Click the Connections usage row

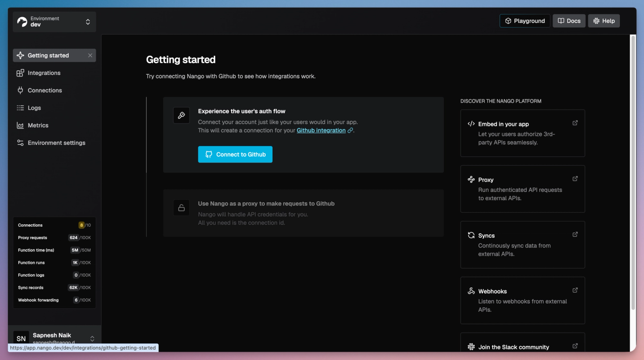point(55,225)
